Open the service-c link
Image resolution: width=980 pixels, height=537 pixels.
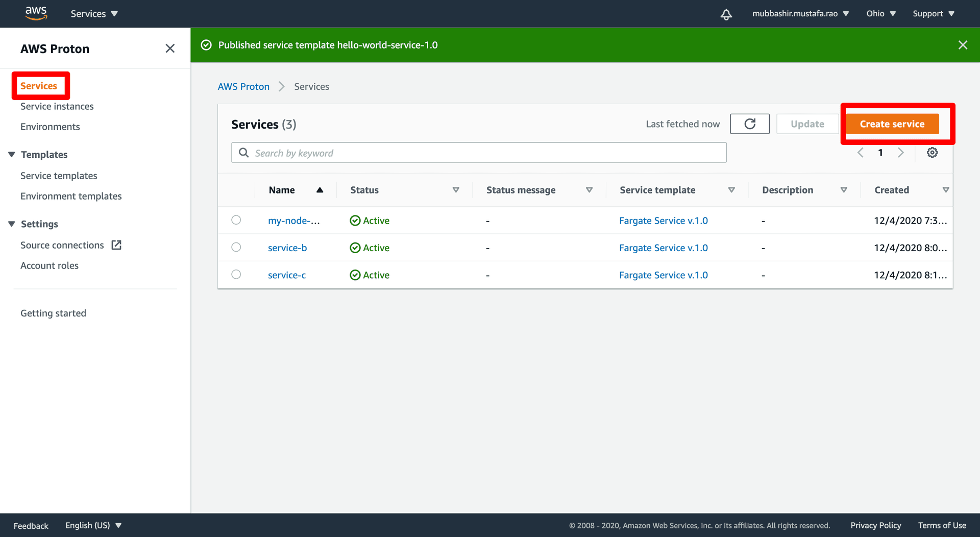287,275
